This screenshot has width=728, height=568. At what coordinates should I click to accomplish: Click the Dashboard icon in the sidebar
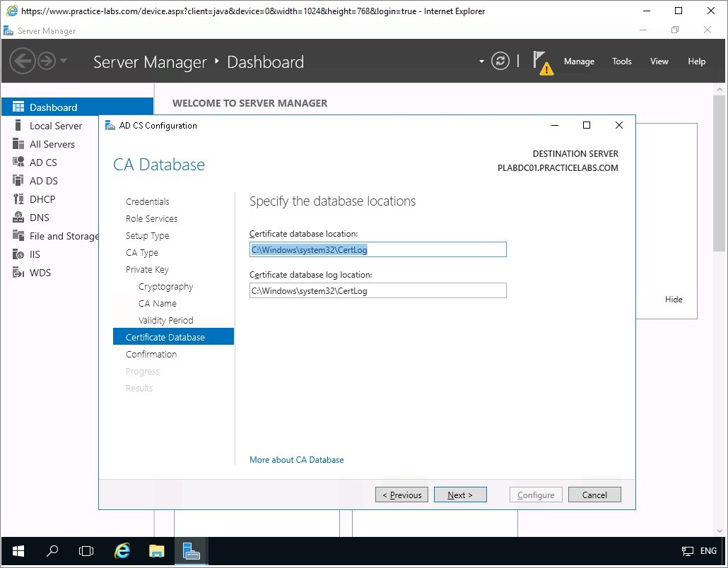18,107
